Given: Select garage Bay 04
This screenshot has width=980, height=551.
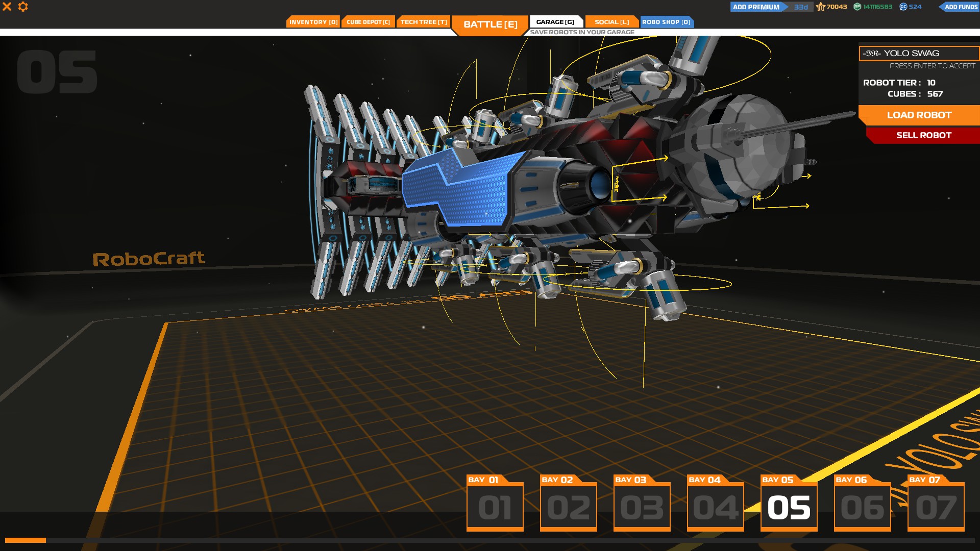Looking at the screenshot, I should [x=715, y=503].
